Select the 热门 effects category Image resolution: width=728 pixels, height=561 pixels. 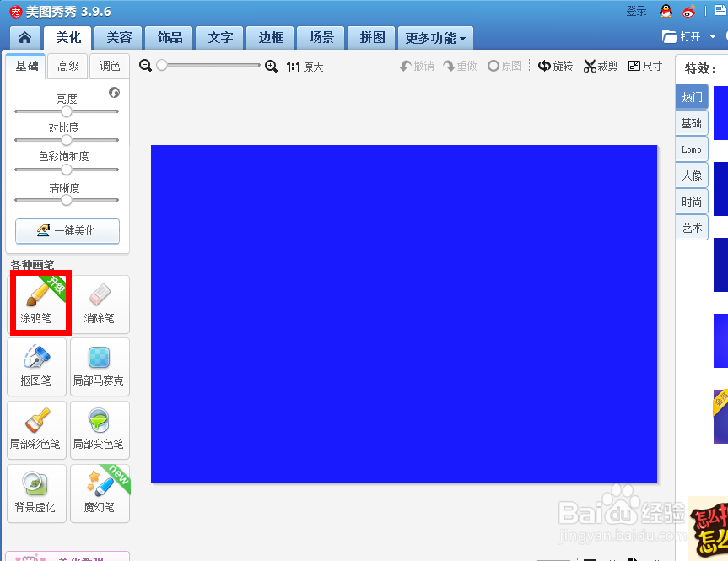pyautogui.click(x=692, y=97)
